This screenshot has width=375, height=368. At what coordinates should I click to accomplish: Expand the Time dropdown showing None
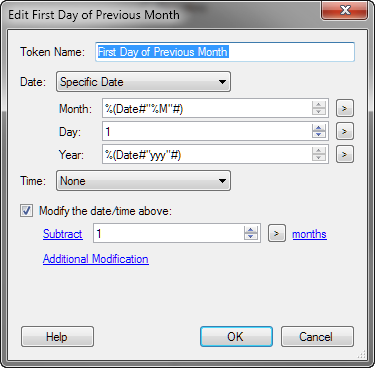tap(143, 181)
